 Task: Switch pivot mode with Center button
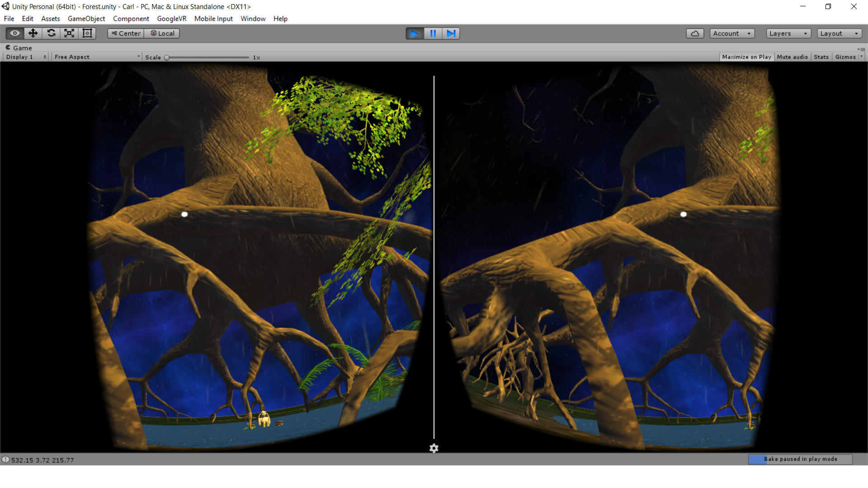[x=126, y=33]
